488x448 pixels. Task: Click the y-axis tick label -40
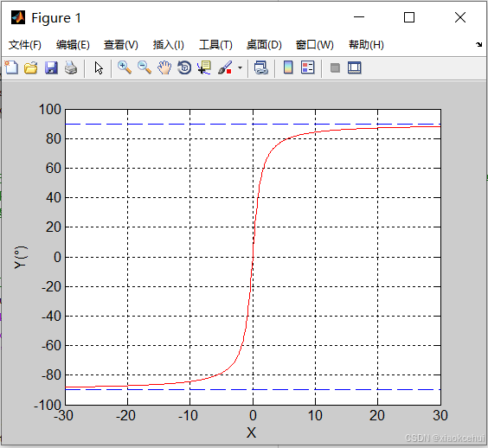(x=51, y=316)
